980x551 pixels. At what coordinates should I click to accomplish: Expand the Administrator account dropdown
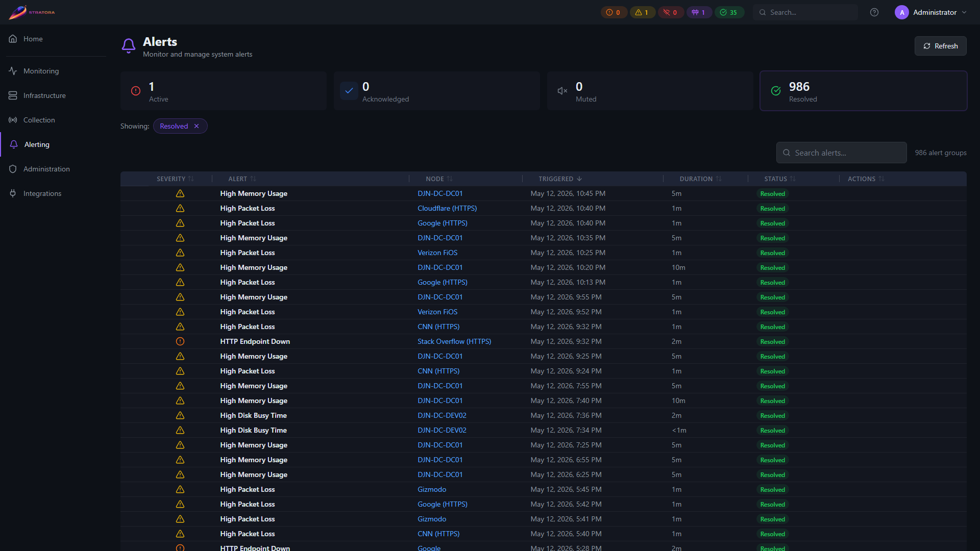pos(964,12)
